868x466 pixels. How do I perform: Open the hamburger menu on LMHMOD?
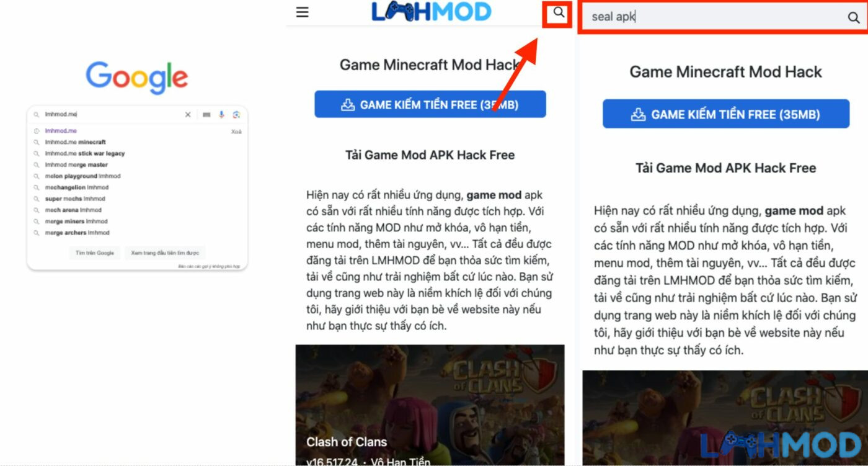[x=302, y=12]
